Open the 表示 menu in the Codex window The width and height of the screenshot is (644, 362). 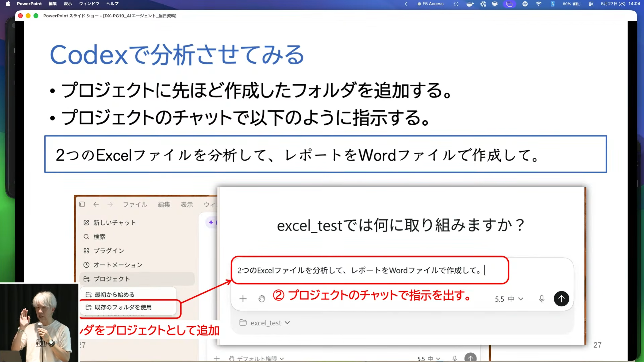click(x=187, y=204)
